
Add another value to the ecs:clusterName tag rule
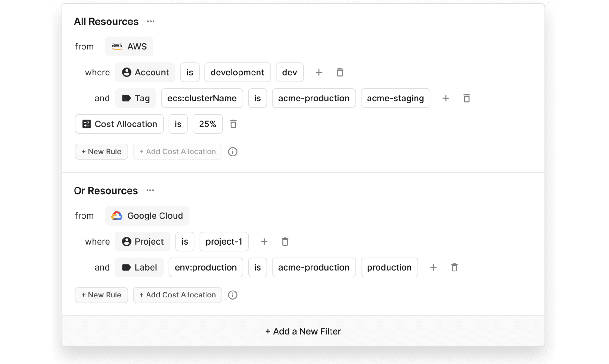[446, 98]
